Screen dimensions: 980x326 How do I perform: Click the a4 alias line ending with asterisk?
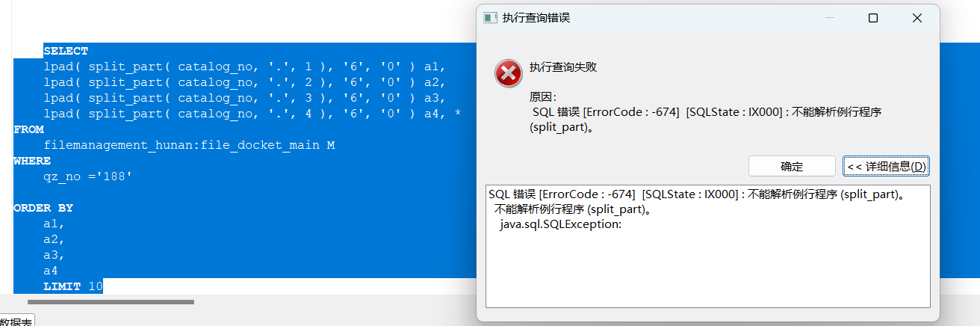252,114
